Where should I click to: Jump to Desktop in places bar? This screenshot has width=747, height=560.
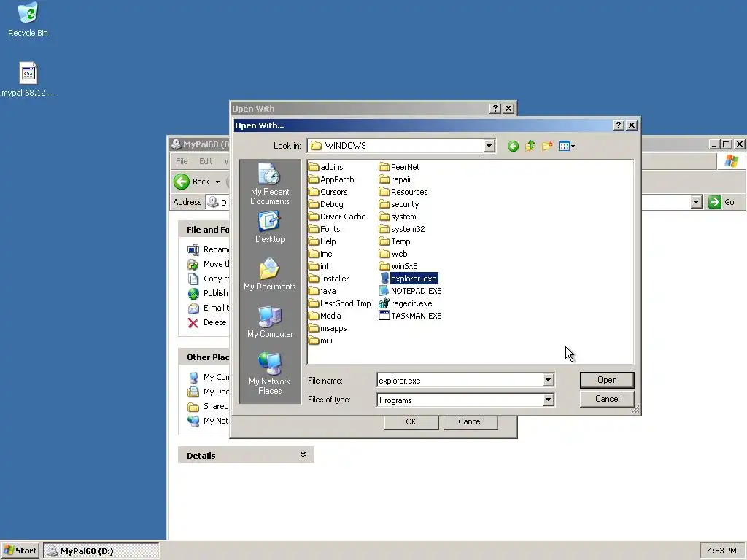pos(270,227)
